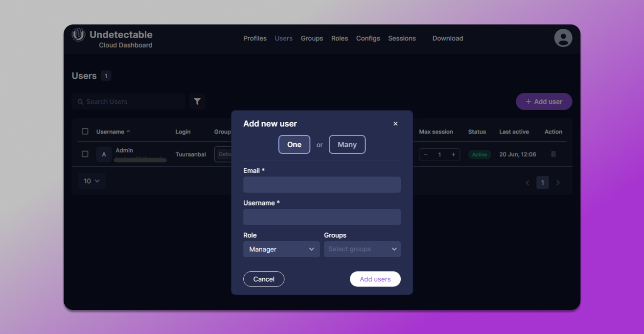The image size is (644, 334).
Task: Delete the Admin user via trash icon
Action: point(553,154)
